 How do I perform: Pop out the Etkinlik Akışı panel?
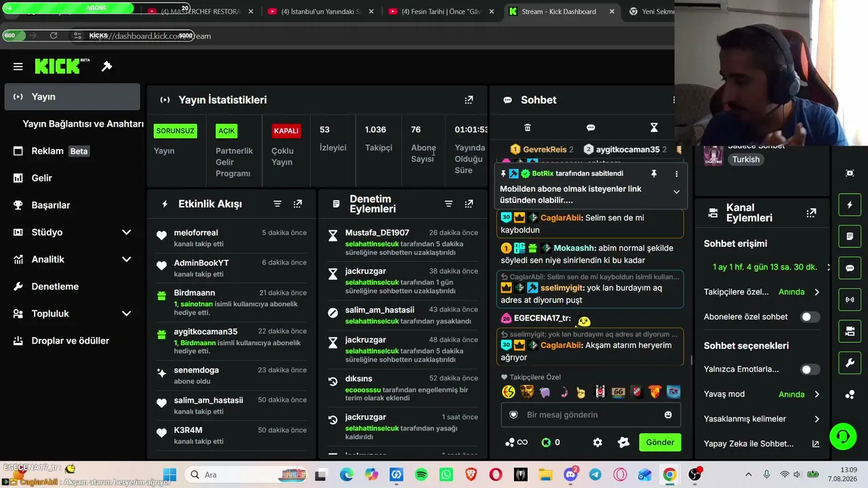pyautogui.click(x=298, y=204)
